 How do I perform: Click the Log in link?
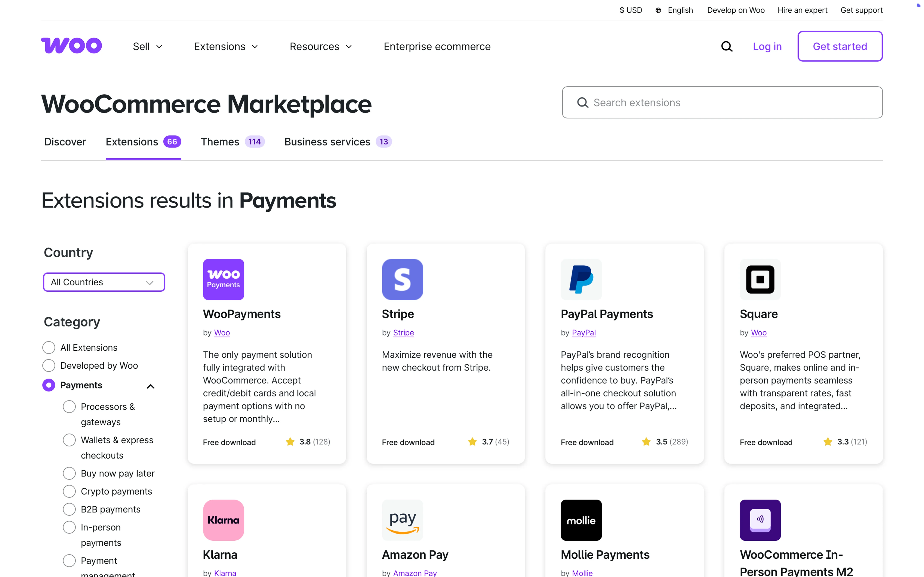(x=767, y=47)
